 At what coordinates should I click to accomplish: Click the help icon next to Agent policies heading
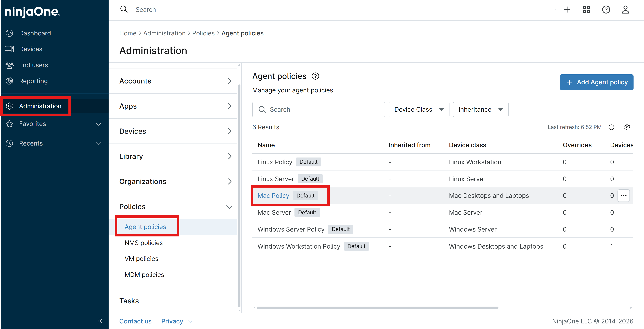click(x=315, y=76)
